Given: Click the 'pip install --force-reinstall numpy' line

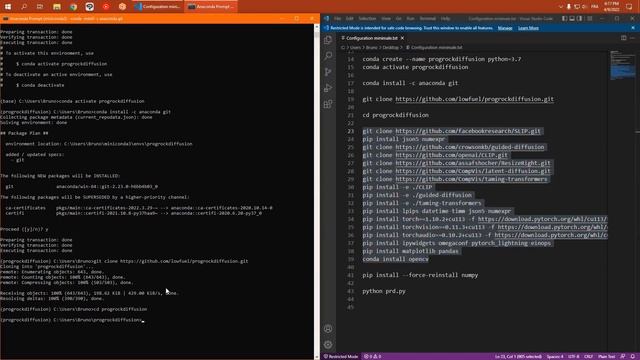Looking at the screenshot, I should pyautogui.click(x=420, y=275).
